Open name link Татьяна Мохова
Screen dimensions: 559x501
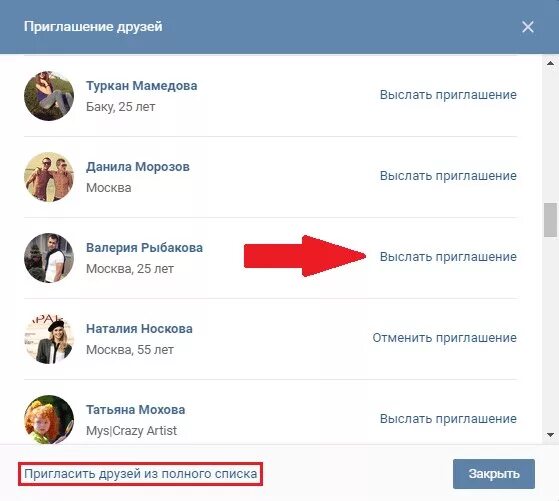135,409
